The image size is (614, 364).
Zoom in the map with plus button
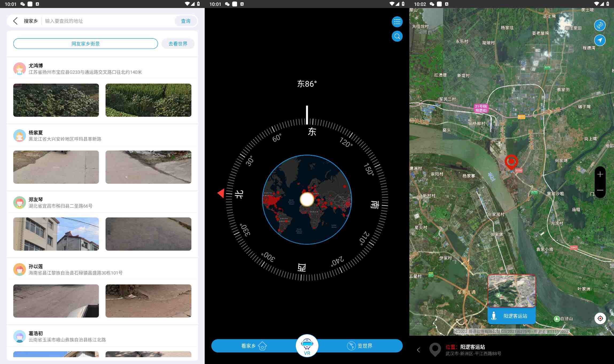point(600,174)
